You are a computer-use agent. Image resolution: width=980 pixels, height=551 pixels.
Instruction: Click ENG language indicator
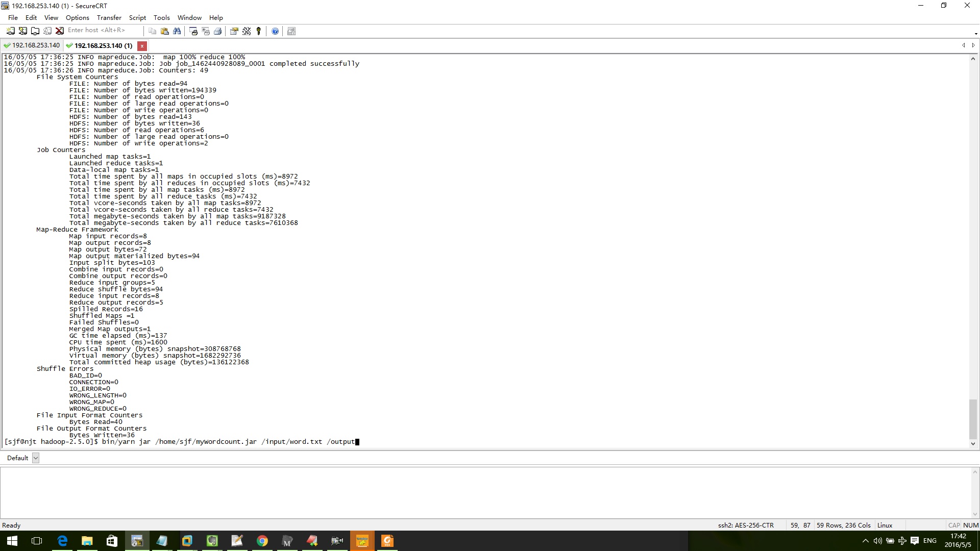[x=930, y=541]
